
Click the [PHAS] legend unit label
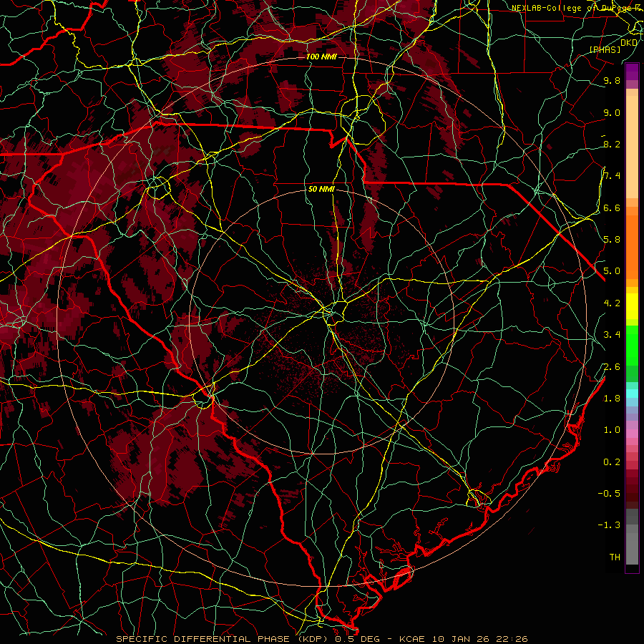(x=605, y=49)
